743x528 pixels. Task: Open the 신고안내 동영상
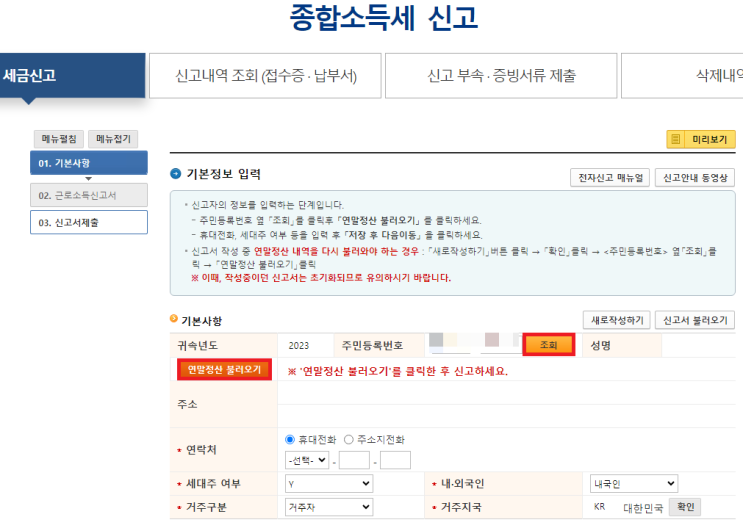pyautogui.click(x=695, y=178)
